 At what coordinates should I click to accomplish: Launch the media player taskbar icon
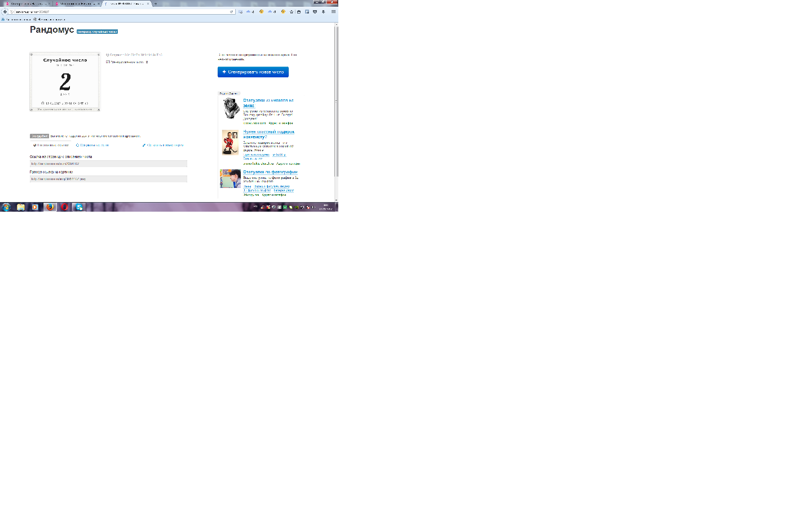click(35, 207)
